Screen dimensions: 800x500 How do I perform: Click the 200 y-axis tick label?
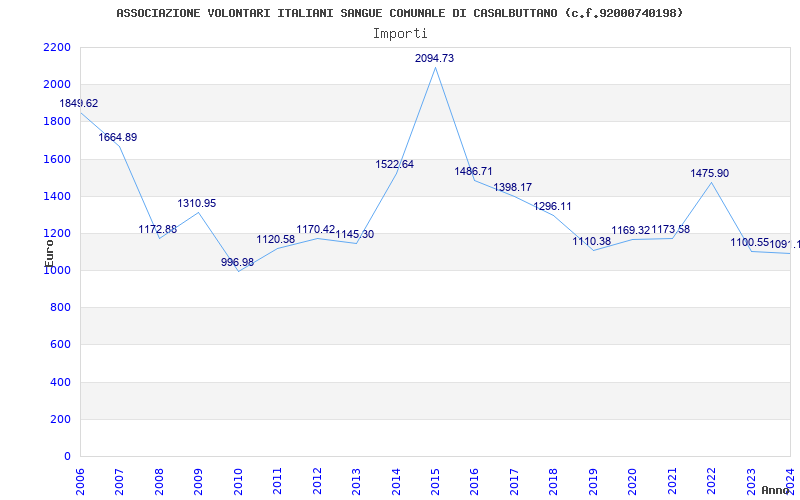[x=60, y=419]
